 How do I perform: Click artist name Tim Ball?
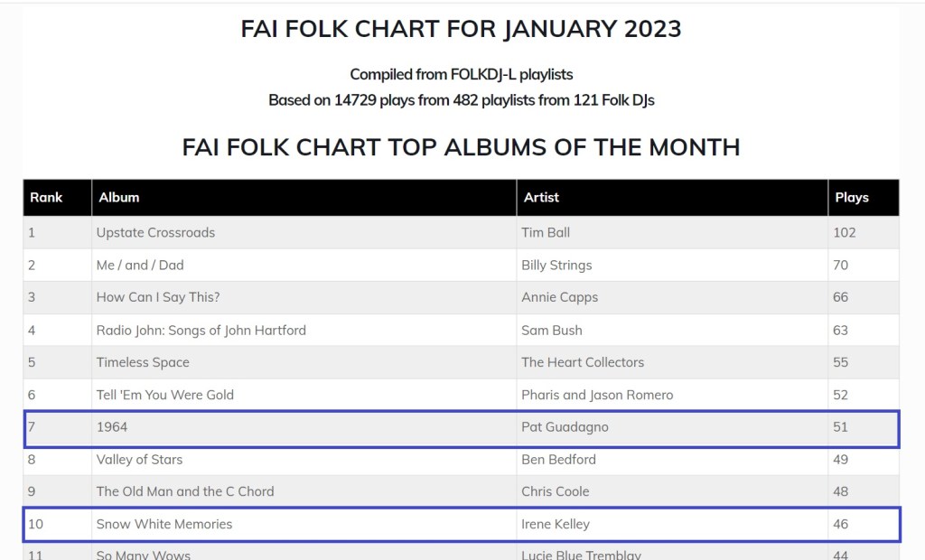tap(546, 232)
